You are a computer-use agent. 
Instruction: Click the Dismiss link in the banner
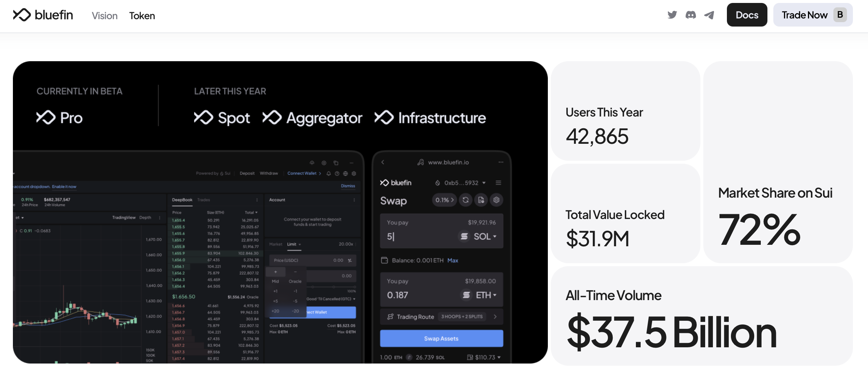(x=348, y=186)
